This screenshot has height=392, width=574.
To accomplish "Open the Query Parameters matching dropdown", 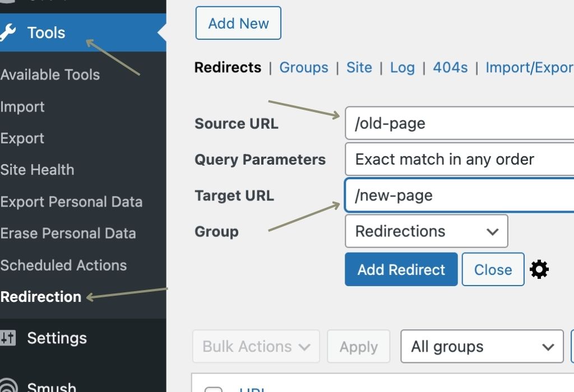I will click(460, 159).
